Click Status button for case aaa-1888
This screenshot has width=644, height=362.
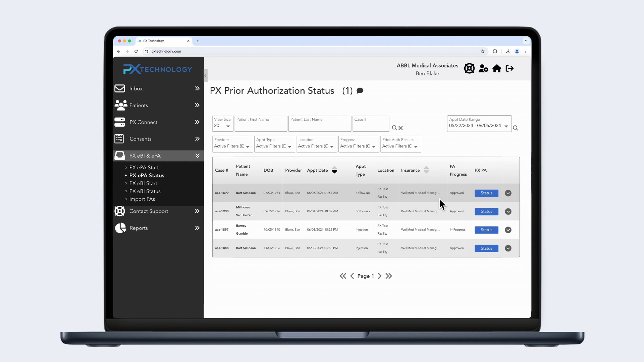[x=486, y=248]
